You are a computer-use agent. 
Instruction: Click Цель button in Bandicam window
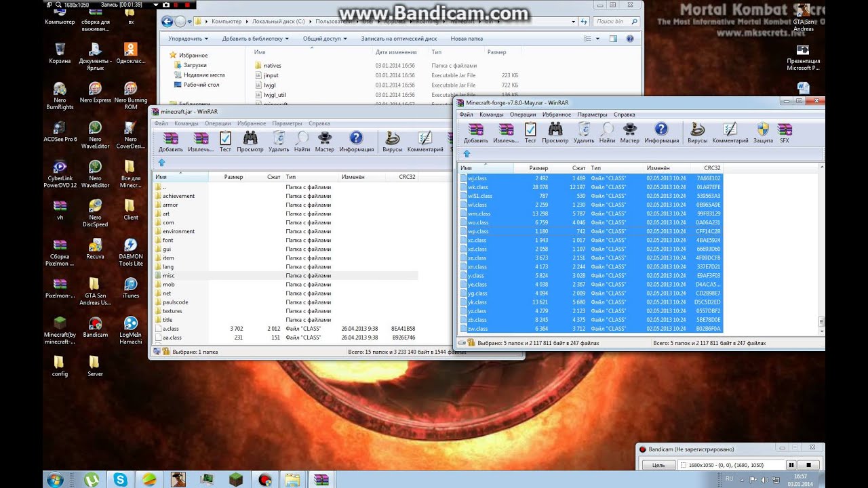point(658,465)
